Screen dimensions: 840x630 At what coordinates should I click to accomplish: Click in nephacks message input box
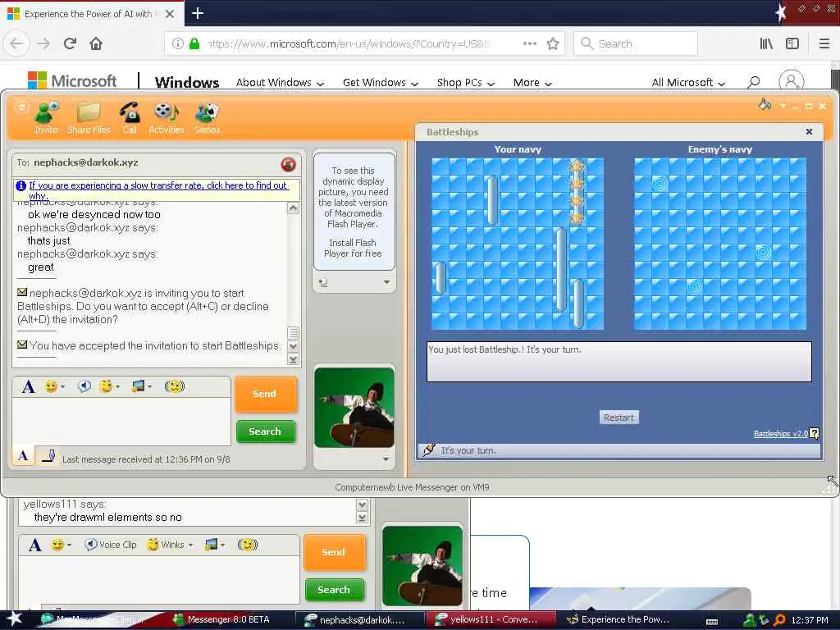click(121, 421)
